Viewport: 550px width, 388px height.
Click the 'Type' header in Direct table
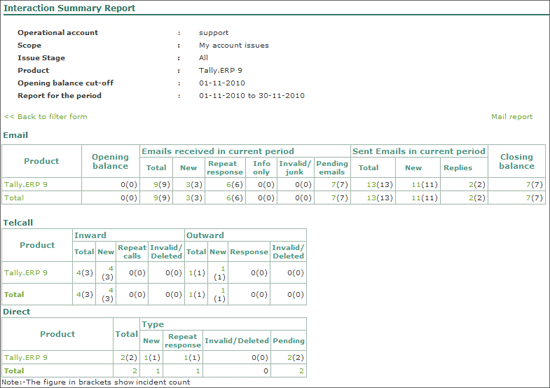tap(153, 324)
